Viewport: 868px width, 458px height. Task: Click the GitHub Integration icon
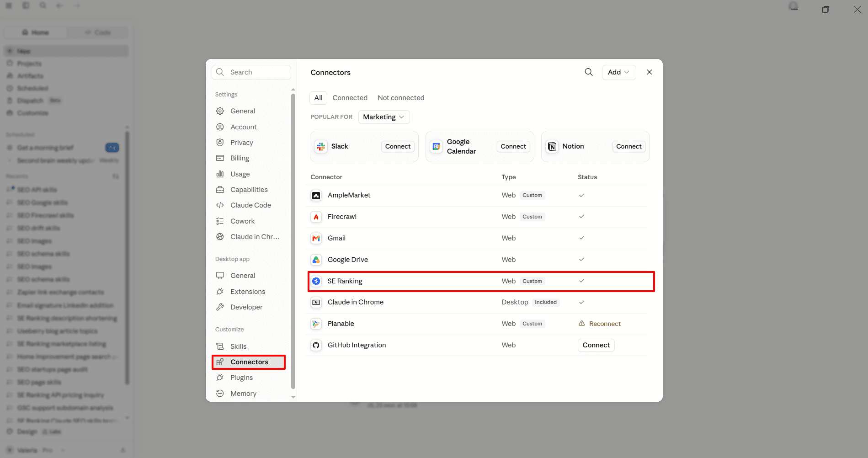coord(316,345)
